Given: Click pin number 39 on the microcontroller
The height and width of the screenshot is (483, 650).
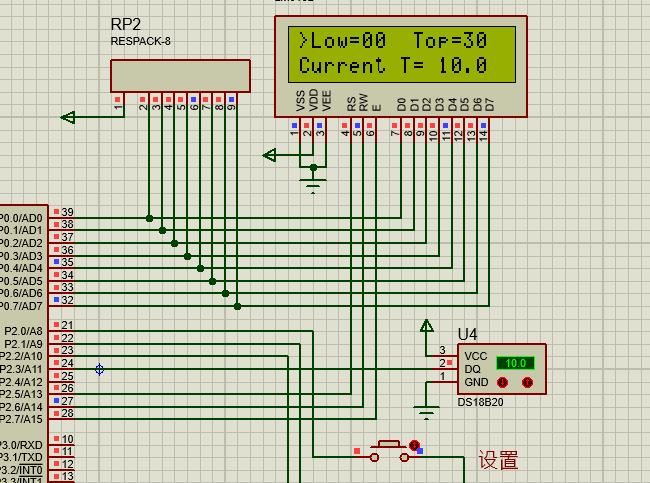Looking at the screenshot, I should click(67, 212).
